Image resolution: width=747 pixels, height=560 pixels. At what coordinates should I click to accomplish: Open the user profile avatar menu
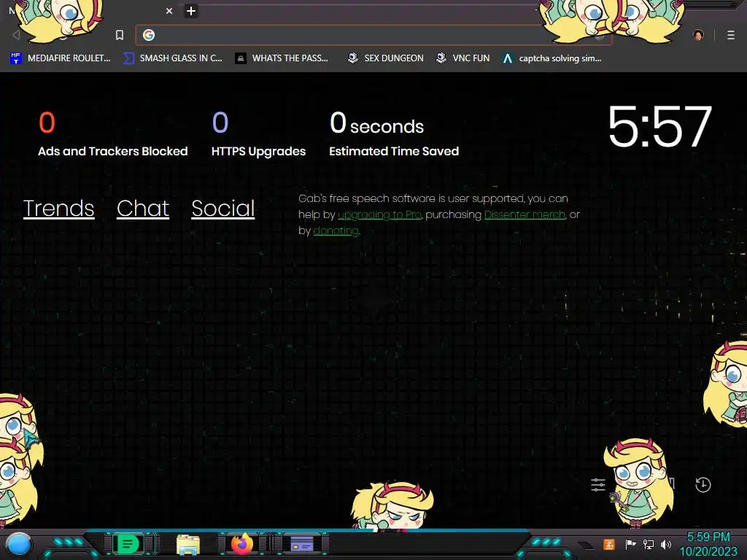[x=698, y=35]
